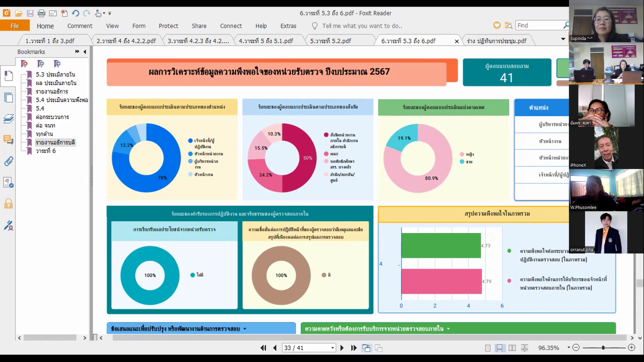Open the page number dropdown
This screenshot has height=362, width=644.
[x=332, y=348]
